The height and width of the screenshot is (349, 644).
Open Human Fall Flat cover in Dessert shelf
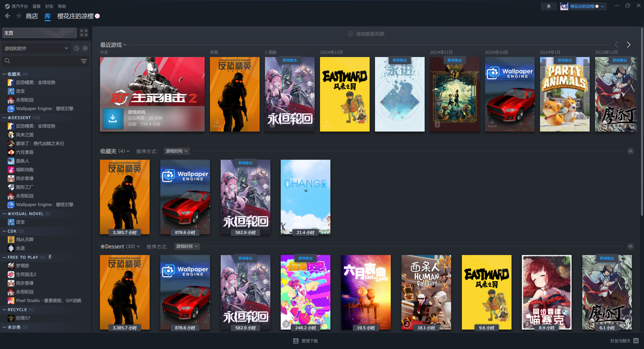click(x=426, y=292)
